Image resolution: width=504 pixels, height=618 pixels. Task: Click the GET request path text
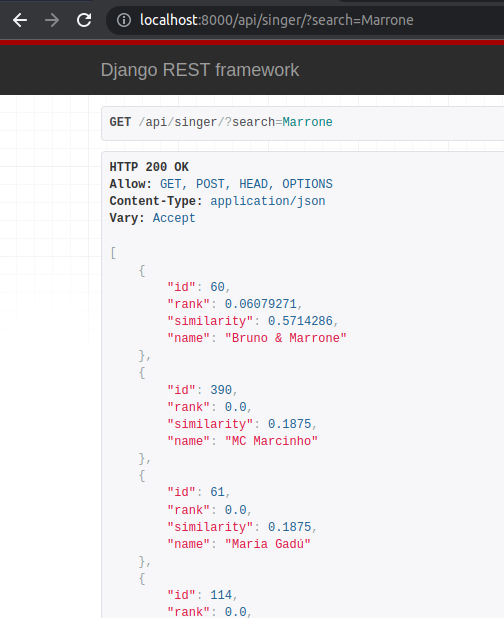pos(235,122)
